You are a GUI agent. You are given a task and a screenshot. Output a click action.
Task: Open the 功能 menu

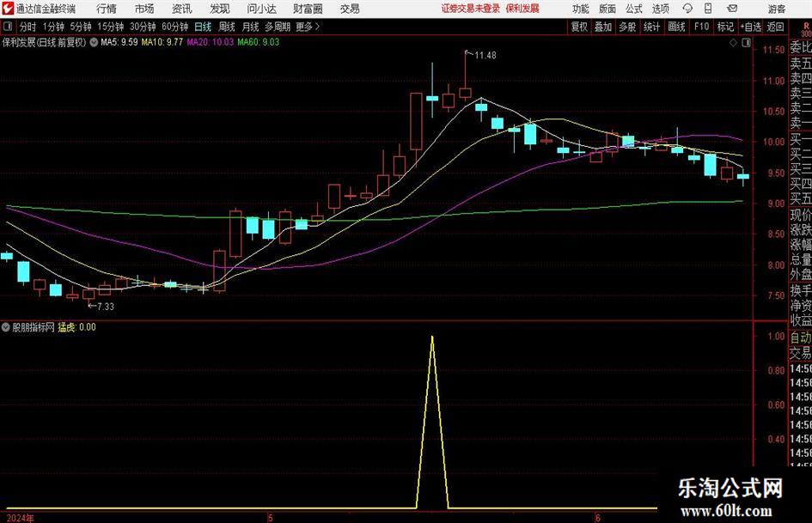point(581,9)
